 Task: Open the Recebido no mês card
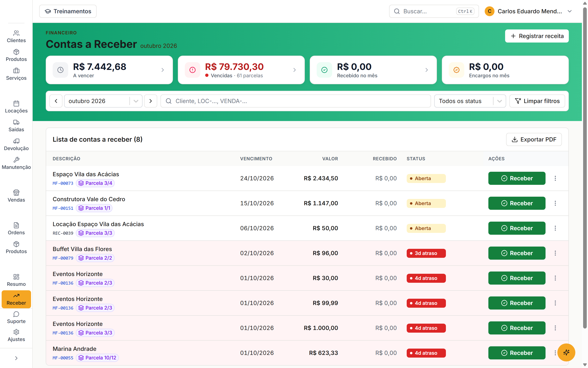click(x=373, y=70)
